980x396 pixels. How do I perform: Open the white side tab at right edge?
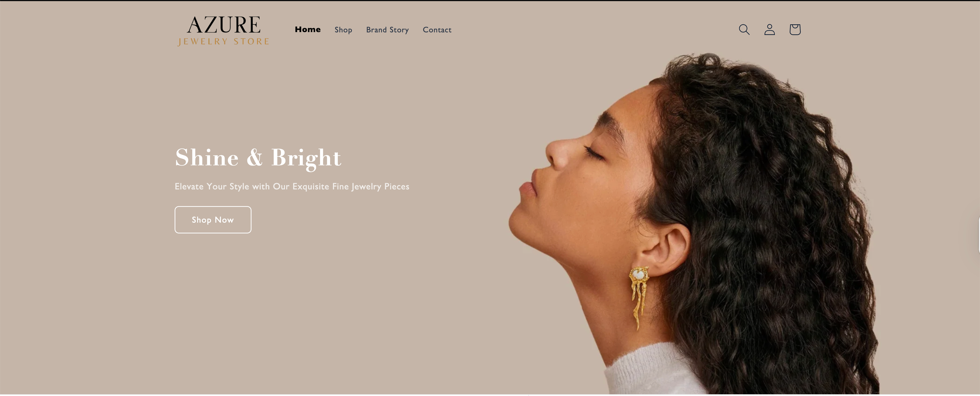pos(979,234)
